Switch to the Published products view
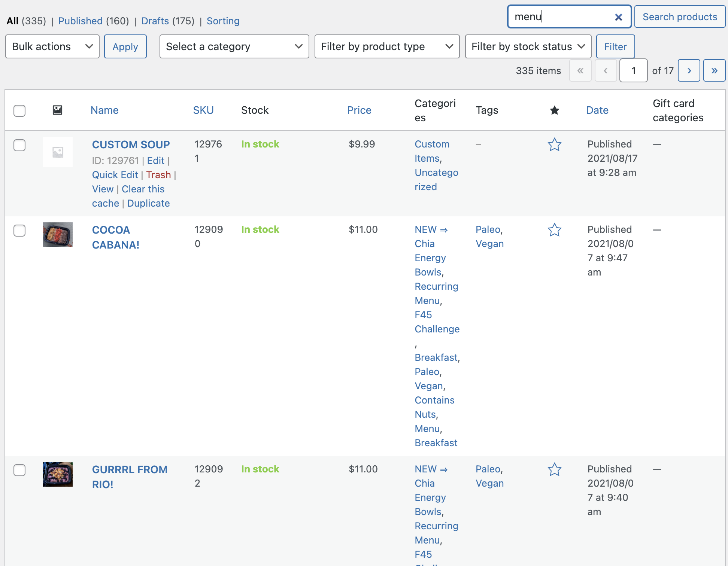 point(80,21)
